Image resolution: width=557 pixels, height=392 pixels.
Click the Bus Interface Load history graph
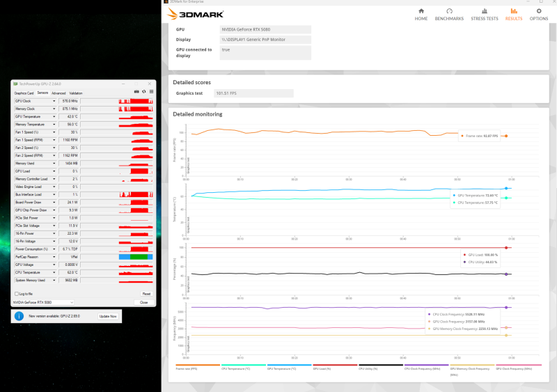(x=117, y=195)
